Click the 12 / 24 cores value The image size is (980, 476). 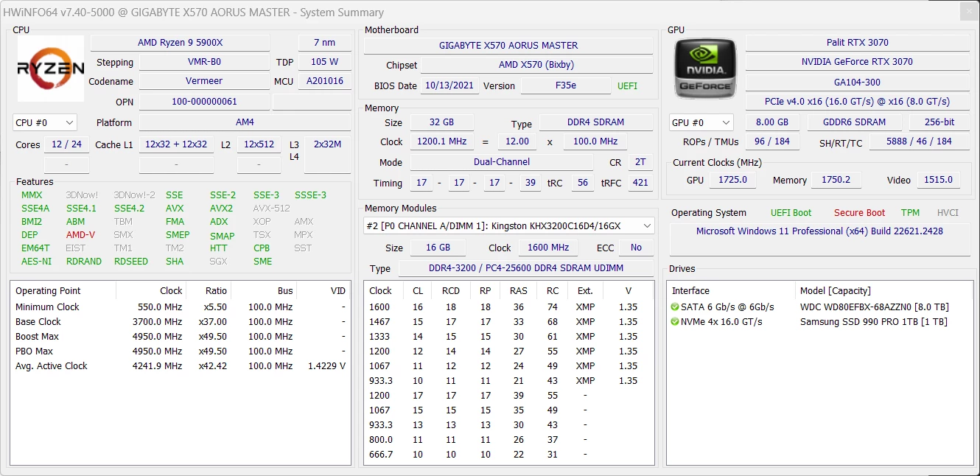click(66, 144)
